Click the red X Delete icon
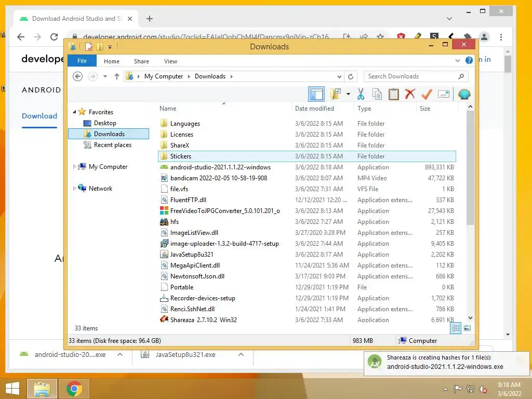This screenshot has width=532, height=399. 410,94
